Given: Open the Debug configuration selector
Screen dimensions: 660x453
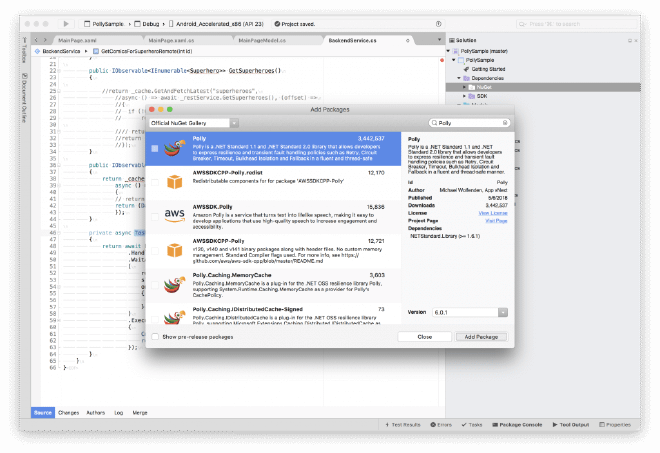Looking at the screenshot, I should [147, 24].
